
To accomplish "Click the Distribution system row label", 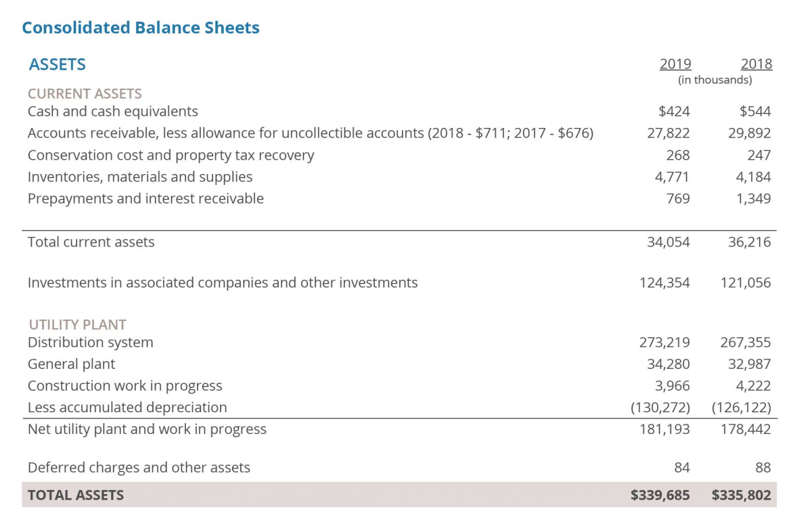I will [x=90, y=343].
